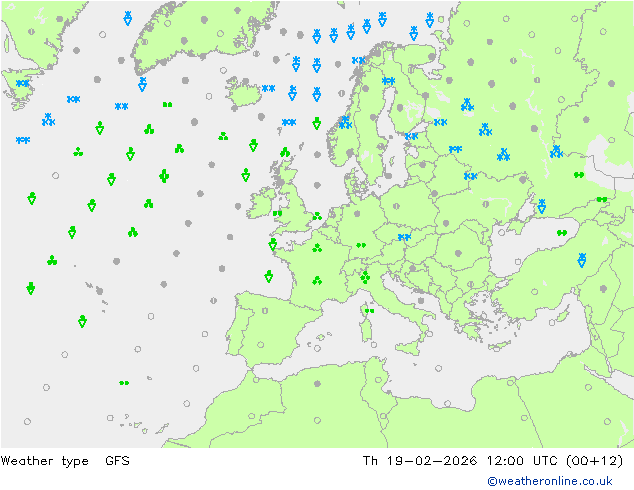This screenshot has width=634, height=490.
Task: Click the blue snow shower symbol over Turkey
Action: pos(582,260)
